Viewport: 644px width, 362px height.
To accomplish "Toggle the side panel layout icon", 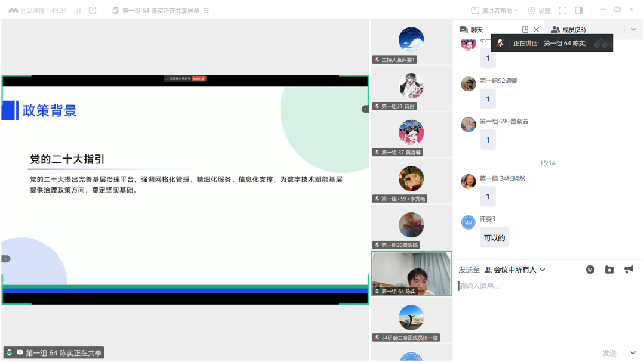I will [x=578, y=11].
